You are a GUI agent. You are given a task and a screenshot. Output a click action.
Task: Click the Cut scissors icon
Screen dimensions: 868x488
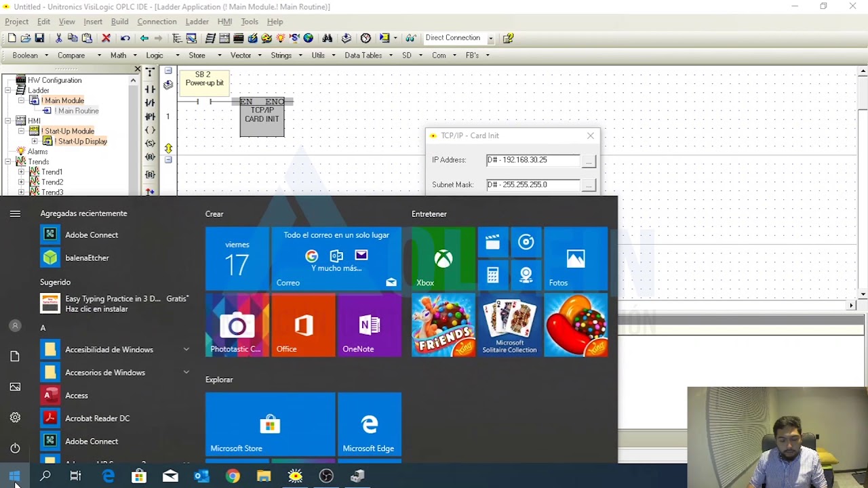(59, 38)
